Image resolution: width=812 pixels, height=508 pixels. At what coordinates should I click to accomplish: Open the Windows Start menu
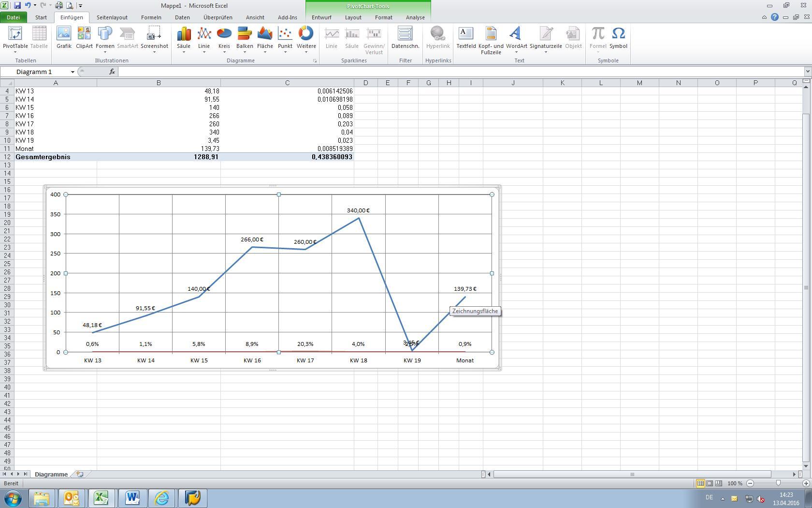tap(13, 498)
